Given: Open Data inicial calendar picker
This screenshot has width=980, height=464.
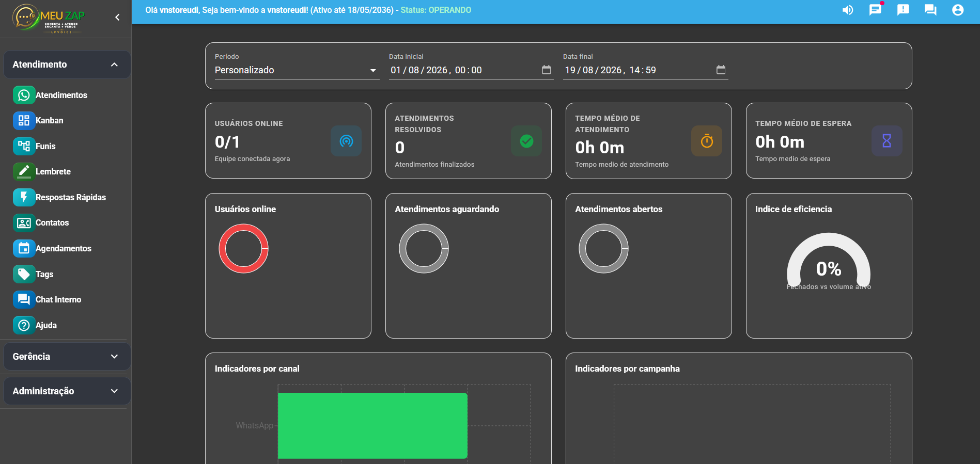Looking at the screenshot, I should click(546, 70).
